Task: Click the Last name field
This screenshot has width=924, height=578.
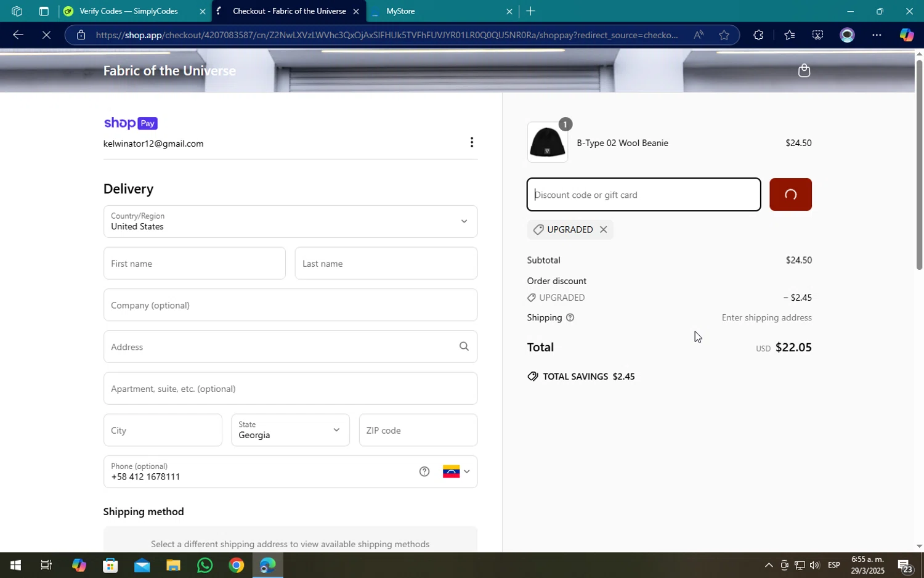Action: (386, 263)
